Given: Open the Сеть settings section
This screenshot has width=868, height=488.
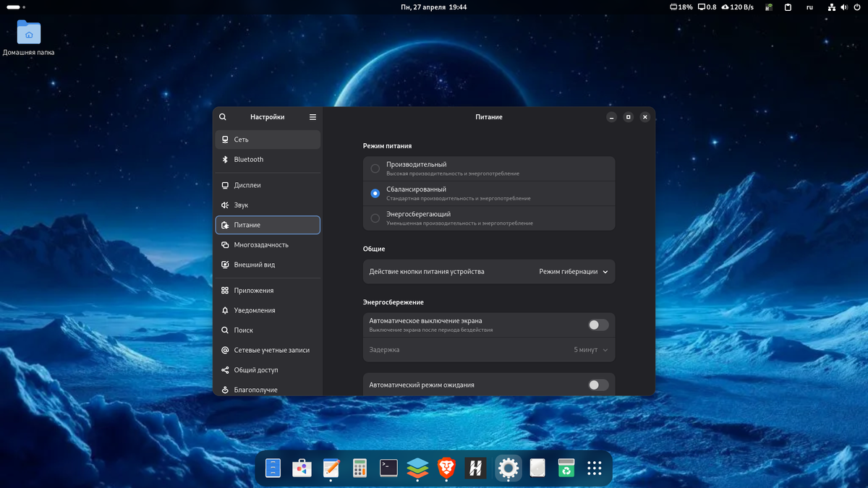Looking at the screenshot, I should pyautogui.click(x=268, y=140).
